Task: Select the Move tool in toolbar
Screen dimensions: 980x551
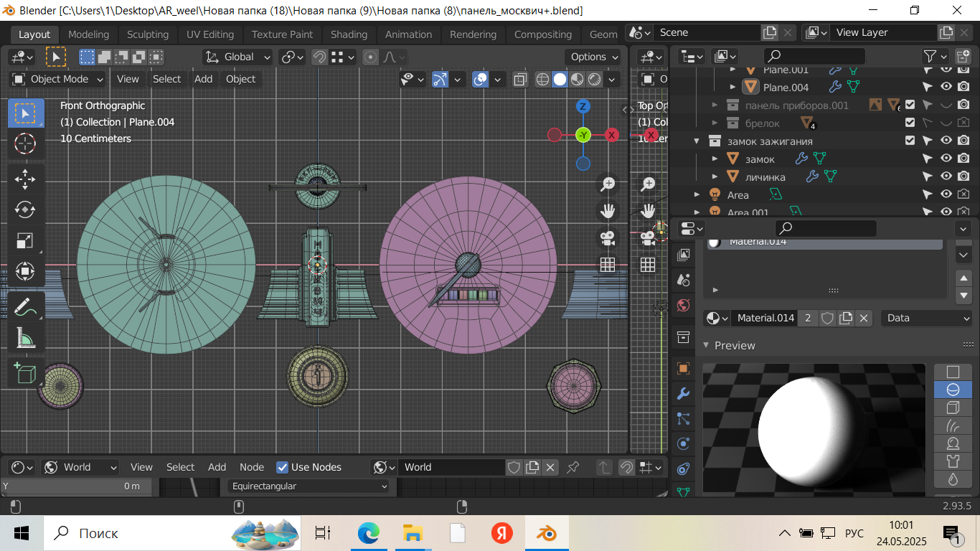Action: click(25, 179)
